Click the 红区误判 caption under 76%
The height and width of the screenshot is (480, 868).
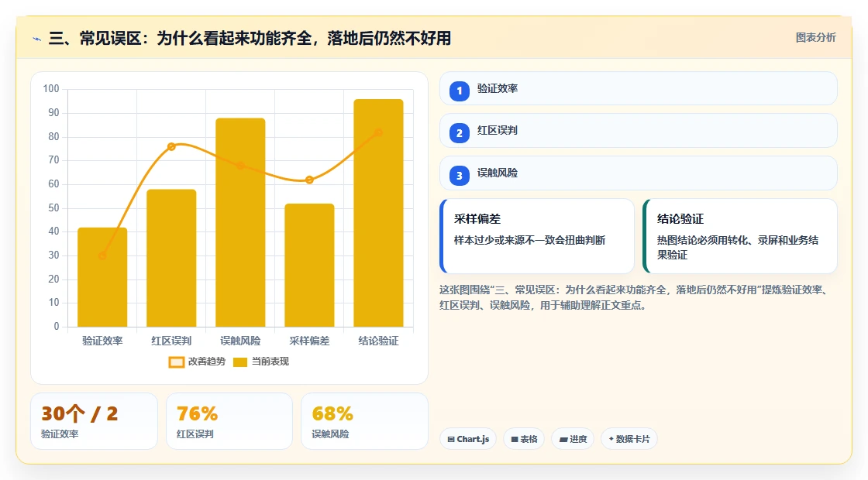(195, 434)
